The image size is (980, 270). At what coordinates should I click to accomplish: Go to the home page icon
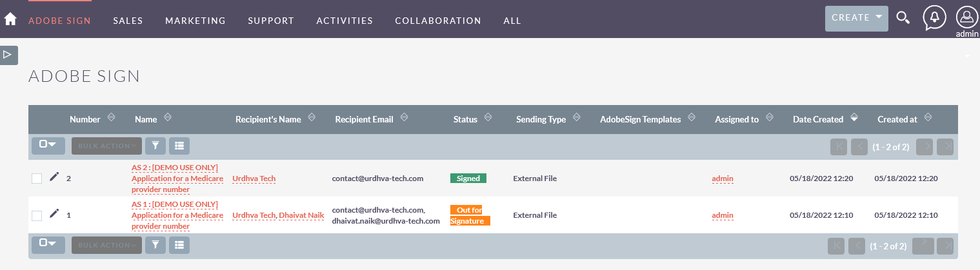[10, 19]
